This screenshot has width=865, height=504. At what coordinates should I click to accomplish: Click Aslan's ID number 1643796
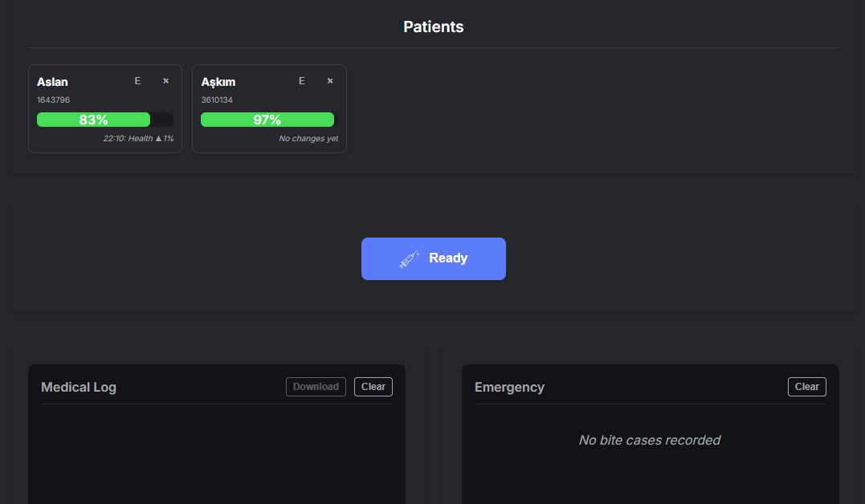pos(54,100)
